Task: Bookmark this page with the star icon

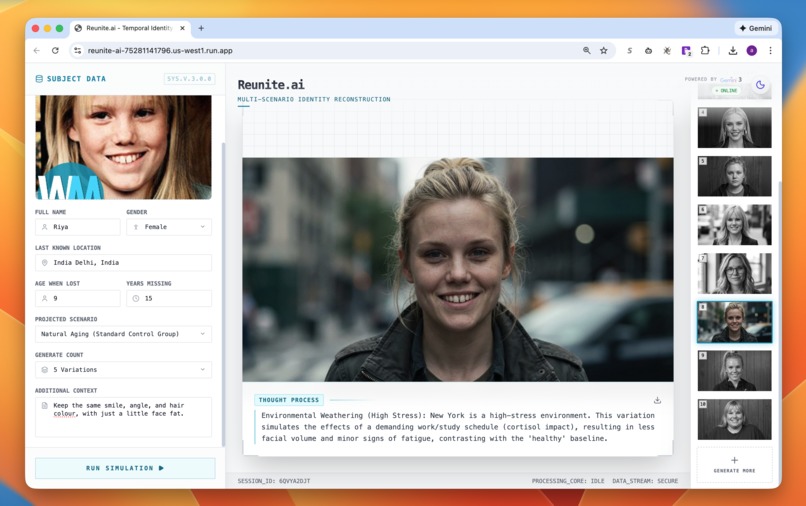Action: tap(603, 50)
